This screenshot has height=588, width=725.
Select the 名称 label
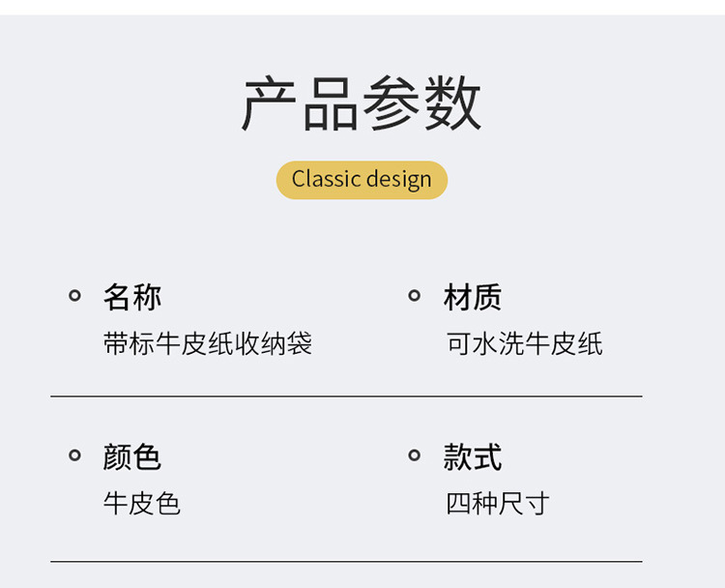(132, 297)
